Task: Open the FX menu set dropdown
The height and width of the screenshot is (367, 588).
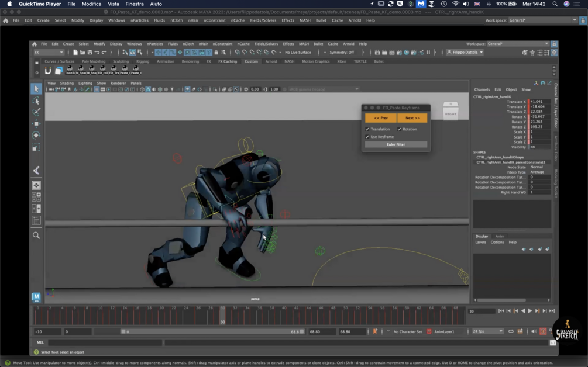Action: pos(49,53)
